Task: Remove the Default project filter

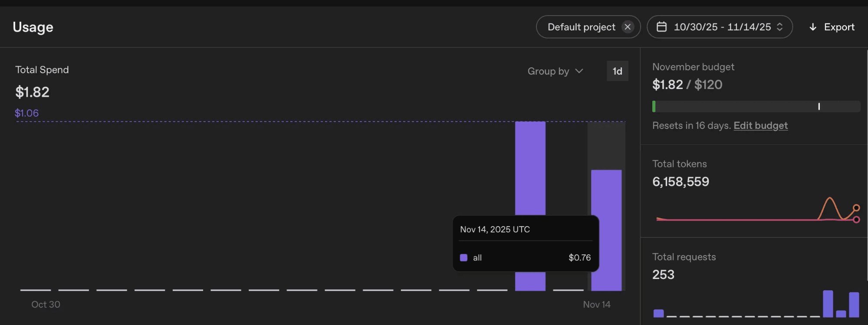Action: click(x=628, y=27)
